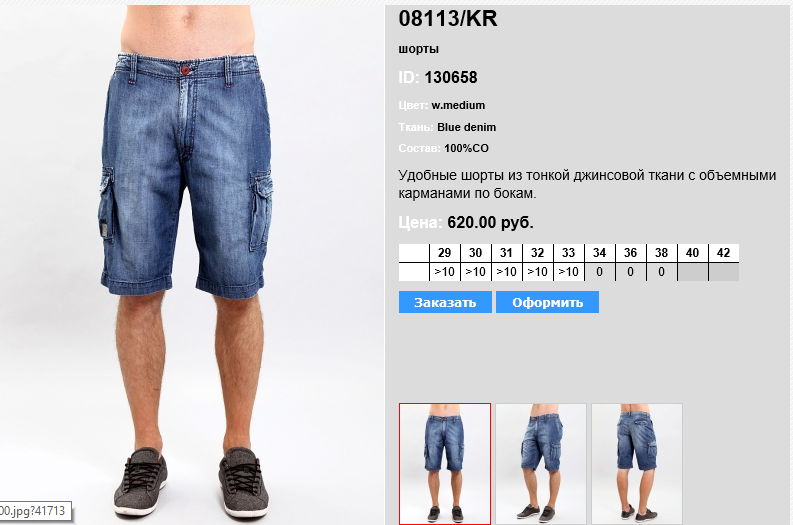
Task: Click size 36 header cell
Action: tap(631, 253)
